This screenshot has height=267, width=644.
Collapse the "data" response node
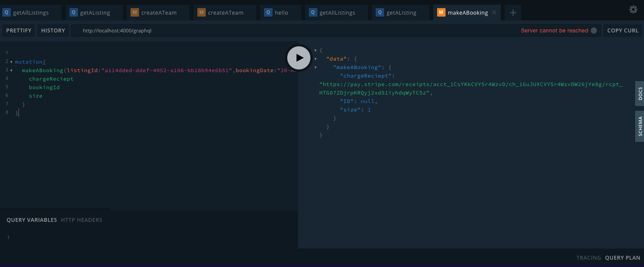pyautogui.click(x=315, y=59)
